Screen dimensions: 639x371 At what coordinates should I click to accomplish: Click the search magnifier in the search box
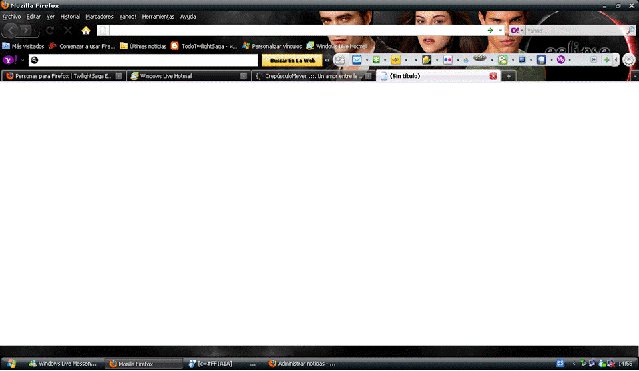(x=630, y=30)
